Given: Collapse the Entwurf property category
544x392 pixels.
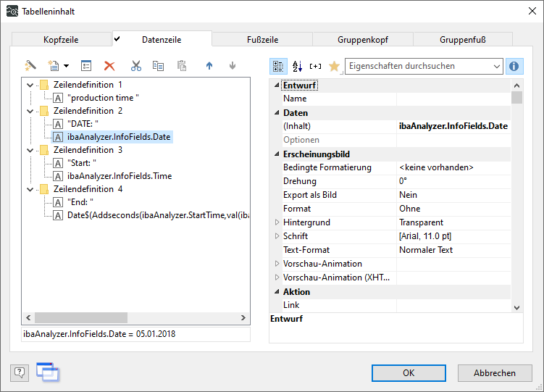Looking at the screenshot, I should pos(277,85).
